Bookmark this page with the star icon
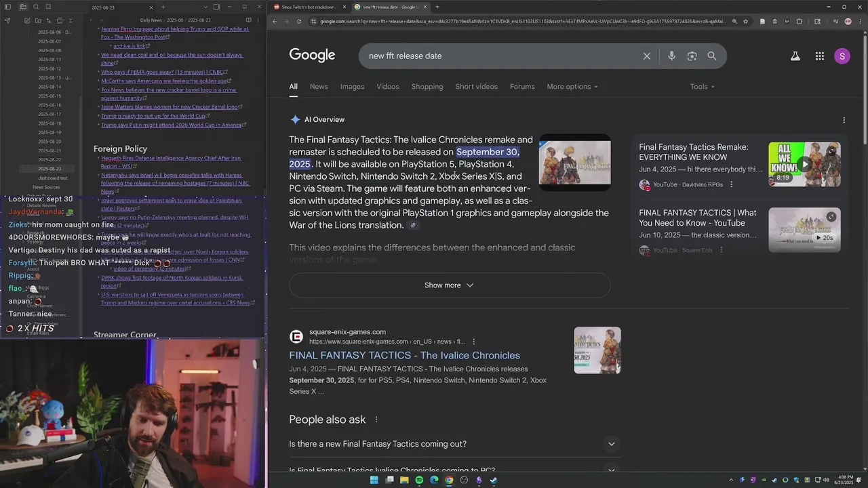Viewport: 868px width, 488px height. [x=745, y=21]
